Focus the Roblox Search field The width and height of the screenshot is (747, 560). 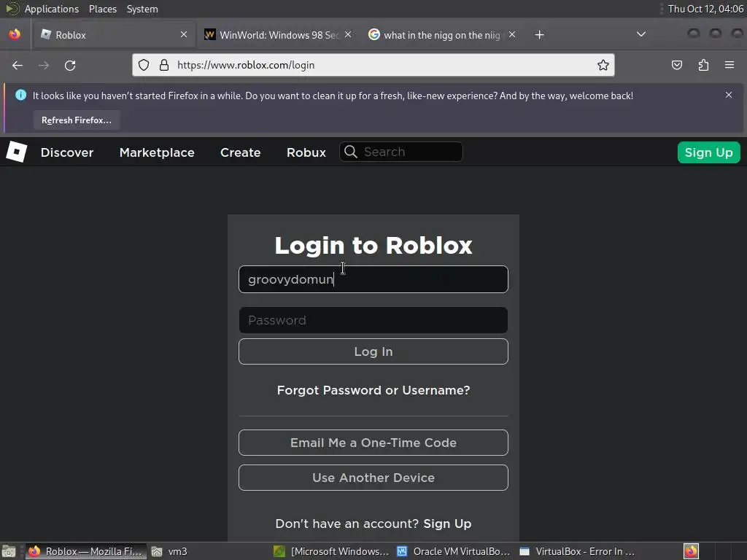pyautogui.click(x=401, y=152)
